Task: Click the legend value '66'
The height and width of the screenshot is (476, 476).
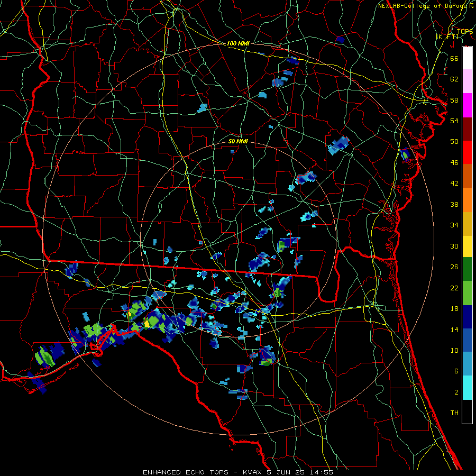Action: pos(454,58)
